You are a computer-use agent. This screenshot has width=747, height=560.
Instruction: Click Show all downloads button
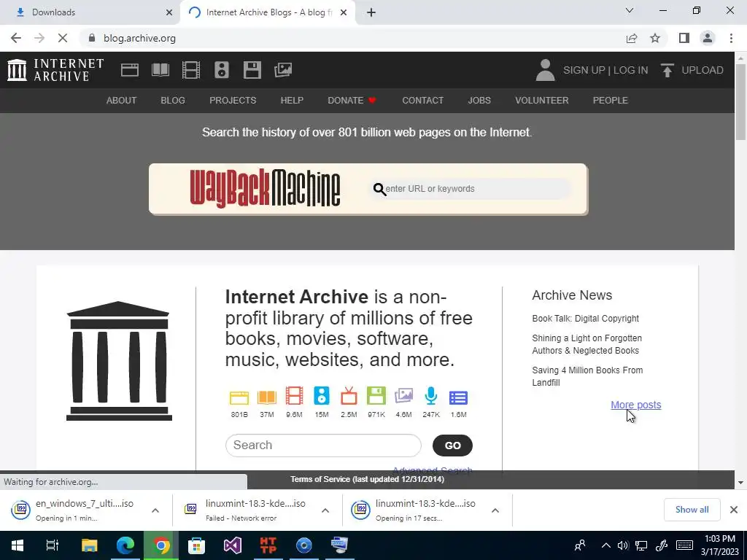(x=692, y=510)
